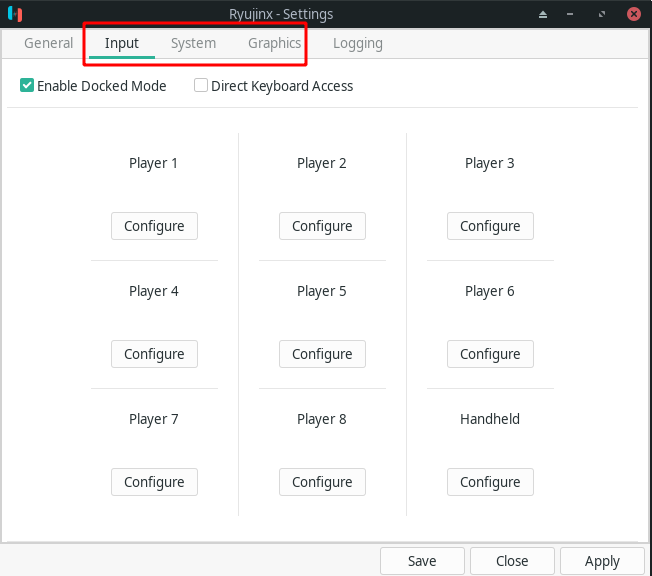
Task: Click the Ryujinx logo icon in title bar
Action: click(x=15, y=14)
